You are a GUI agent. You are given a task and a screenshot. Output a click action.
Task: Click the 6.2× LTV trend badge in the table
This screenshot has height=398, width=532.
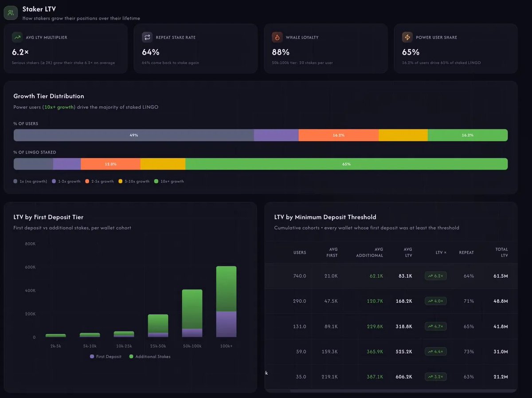click(x=435, y=276)
